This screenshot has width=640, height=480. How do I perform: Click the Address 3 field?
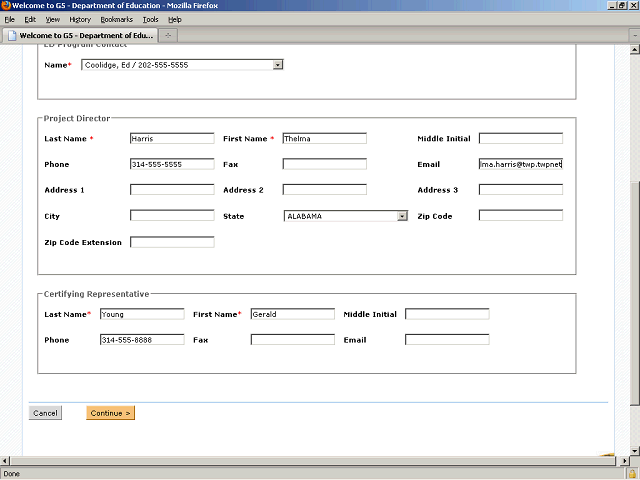pyautogui.click(x=521, y=189)
